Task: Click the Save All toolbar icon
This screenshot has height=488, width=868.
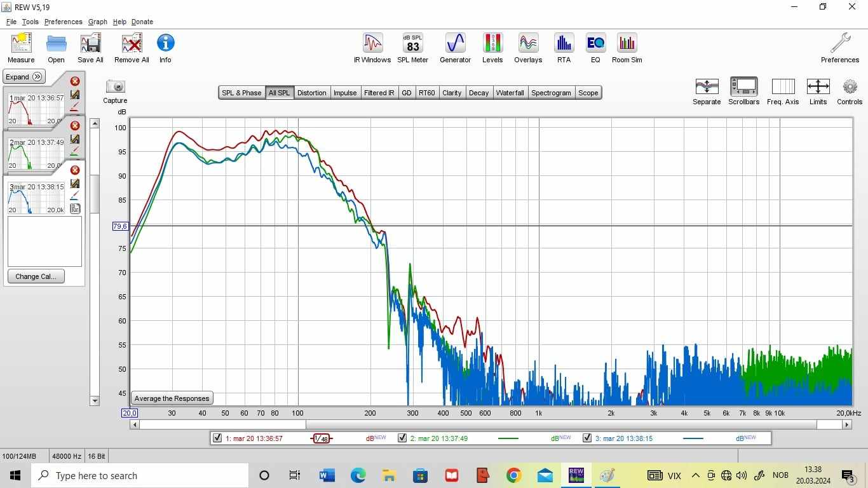Action: pyautogui.click(x=90, y=48)
